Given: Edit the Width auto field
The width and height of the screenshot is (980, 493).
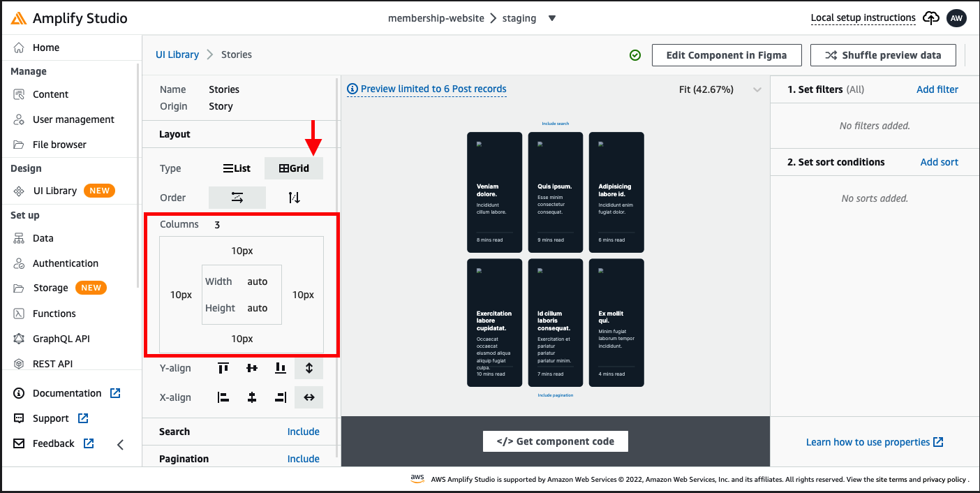Looking at the screenshot, I should tap(257, 281).
